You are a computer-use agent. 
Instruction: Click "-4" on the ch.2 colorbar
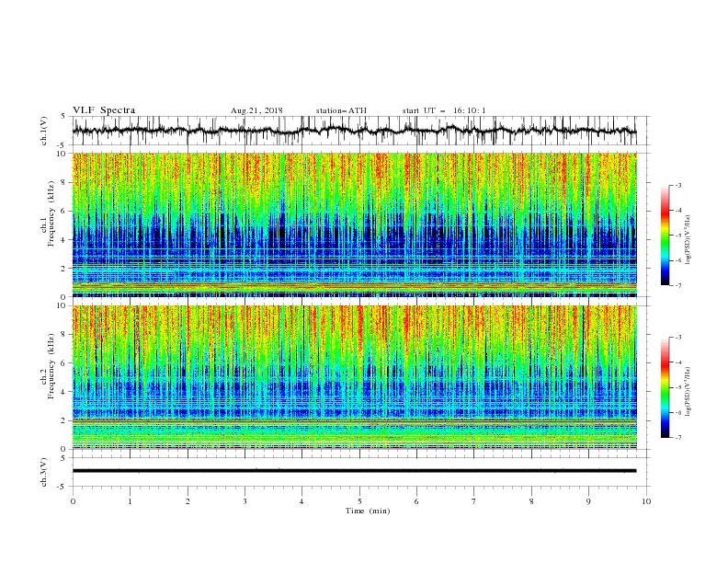[x=678, y=362]
